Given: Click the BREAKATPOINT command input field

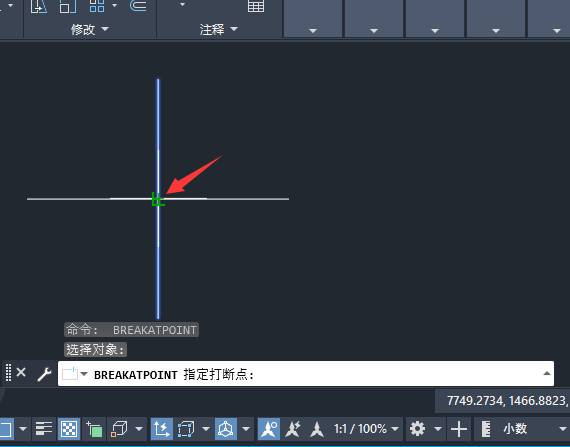Looking at the screenshot, I should click(x=306, y=374).
